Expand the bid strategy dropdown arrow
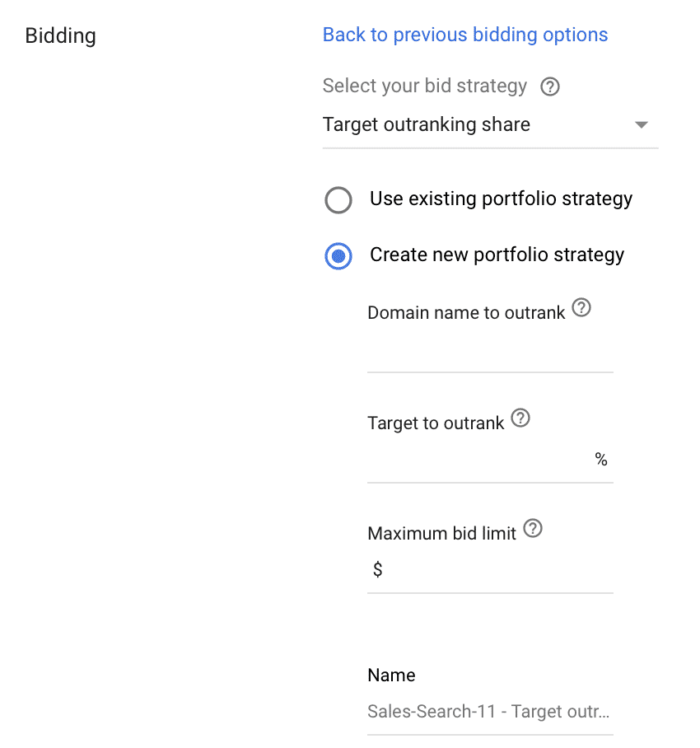The height and width of the screenshot is (748, 700). point(642,125)
